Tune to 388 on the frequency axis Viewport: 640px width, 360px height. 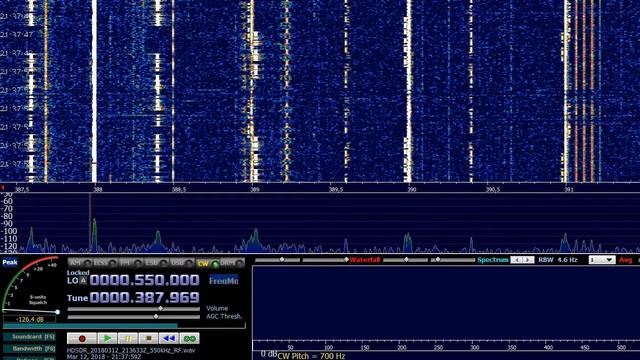click(98, 189)
